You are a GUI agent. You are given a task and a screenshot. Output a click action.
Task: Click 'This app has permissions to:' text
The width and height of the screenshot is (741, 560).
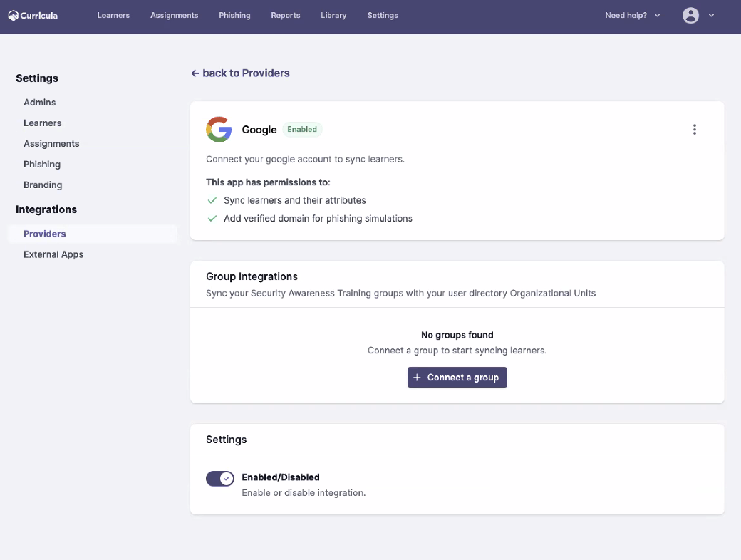(268, 182)
